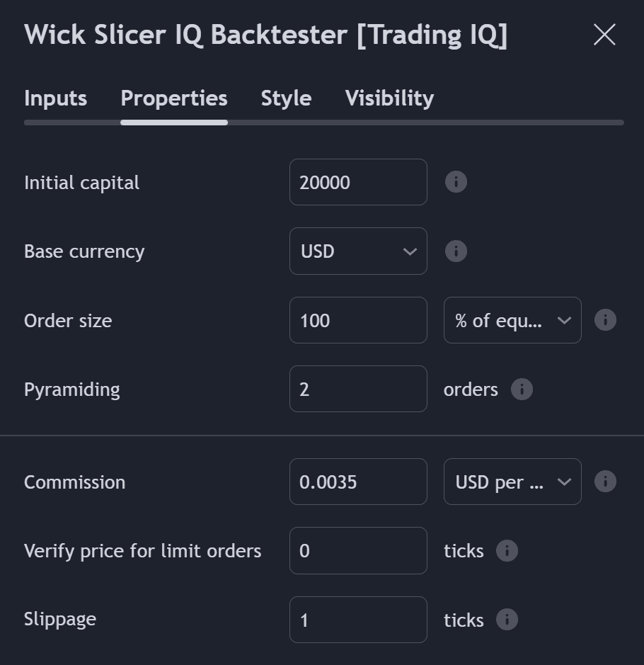View the Base currency info tooltip
Viewport: 644px width, 665px height.
456,251
